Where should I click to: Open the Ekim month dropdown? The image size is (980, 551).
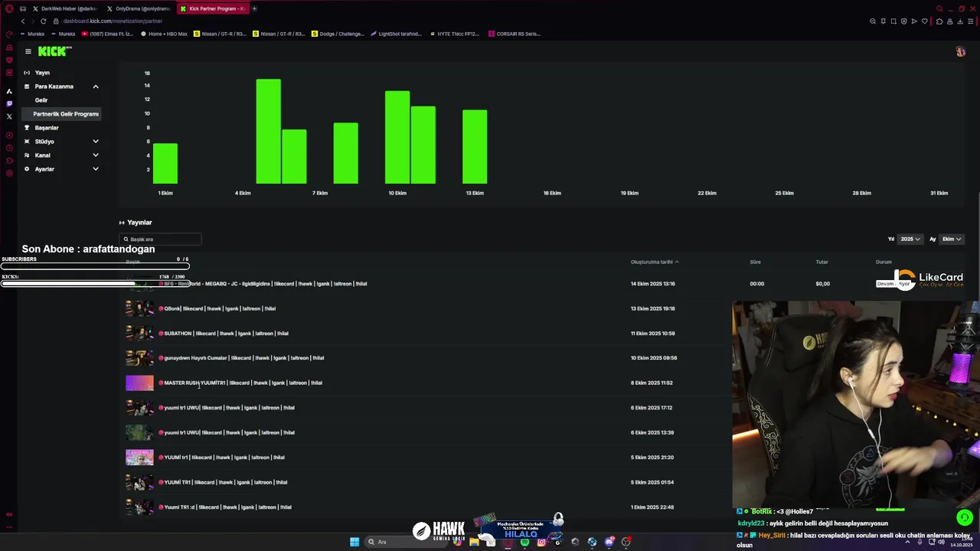click(x=951, y=239)
